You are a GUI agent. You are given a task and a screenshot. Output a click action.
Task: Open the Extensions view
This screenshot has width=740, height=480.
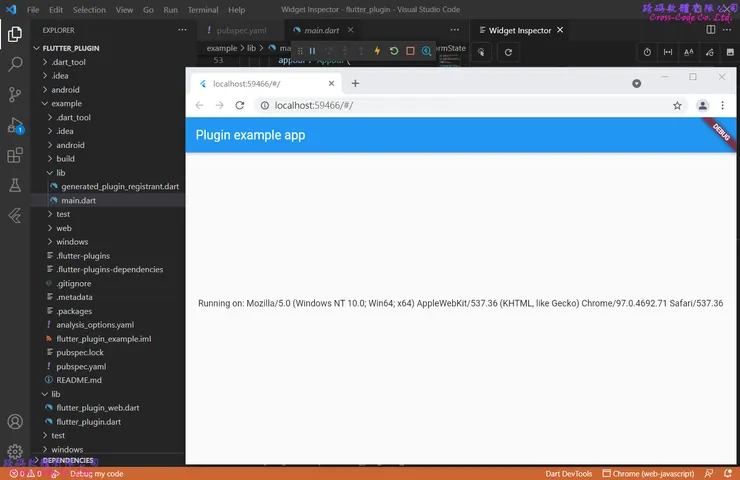click(15, 155)
